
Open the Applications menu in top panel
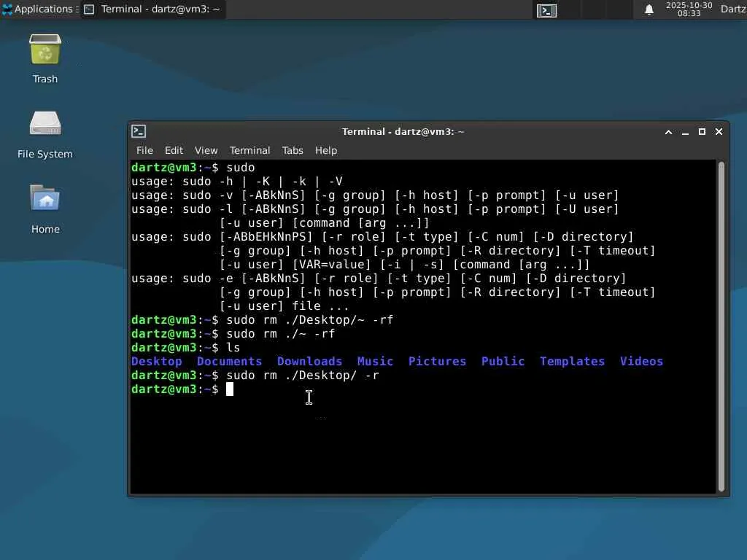[39, 9]
